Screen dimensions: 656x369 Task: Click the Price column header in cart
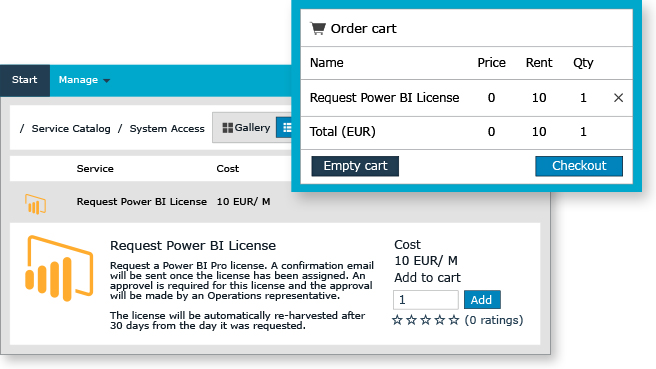point(492,63)
